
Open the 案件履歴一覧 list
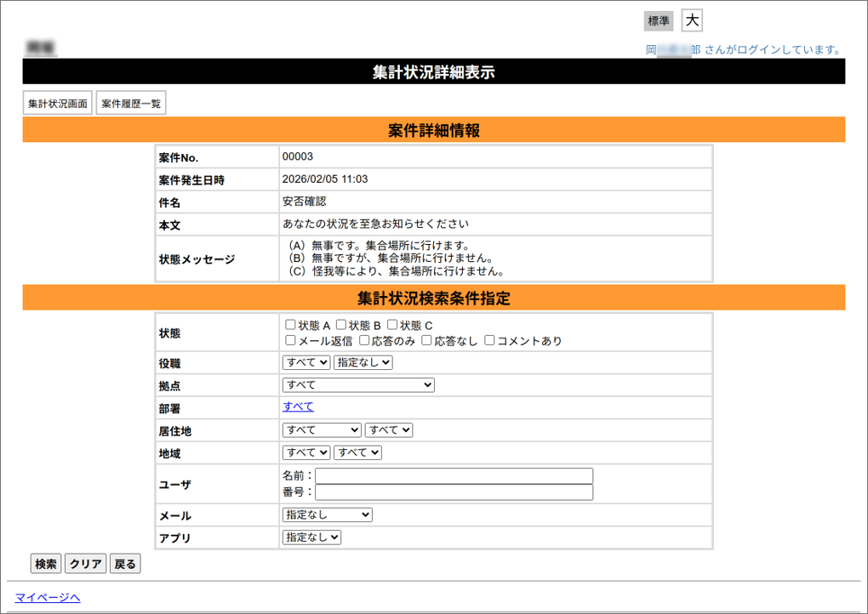[130, 102]
